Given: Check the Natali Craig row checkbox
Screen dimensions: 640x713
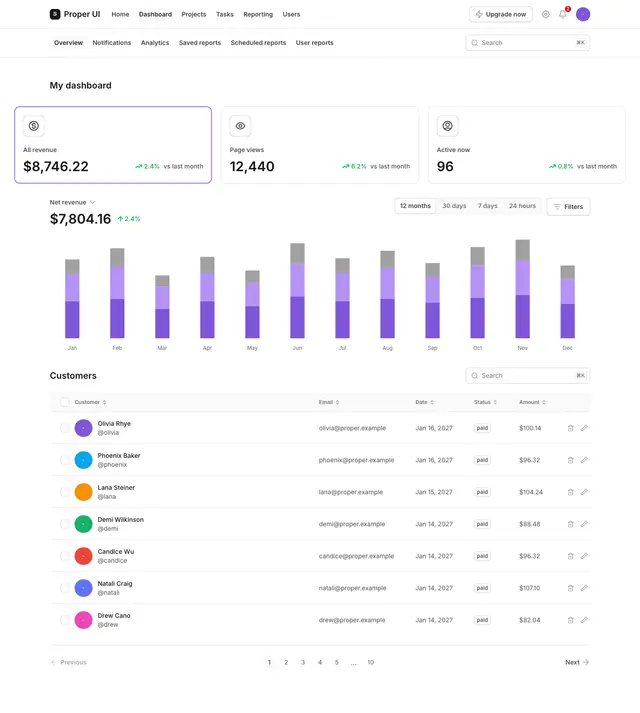Looking at the screenshot, I should click(x=65, y=588).
